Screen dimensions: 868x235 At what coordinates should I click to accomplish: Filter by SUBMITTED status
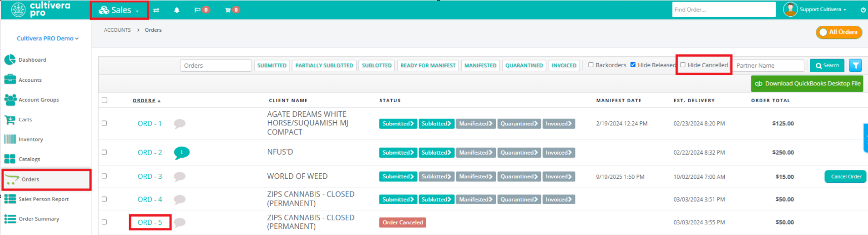(272, 66)
